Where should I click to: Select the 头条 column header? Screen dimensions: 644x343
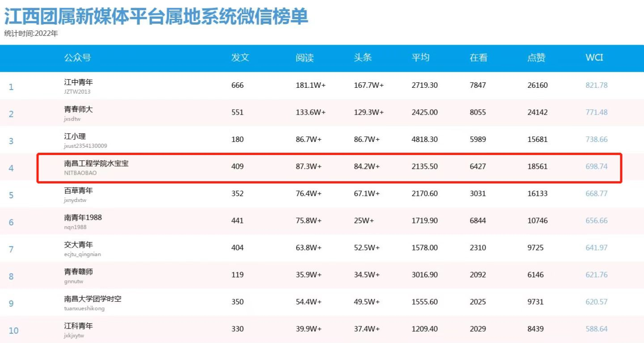point(363,58)
